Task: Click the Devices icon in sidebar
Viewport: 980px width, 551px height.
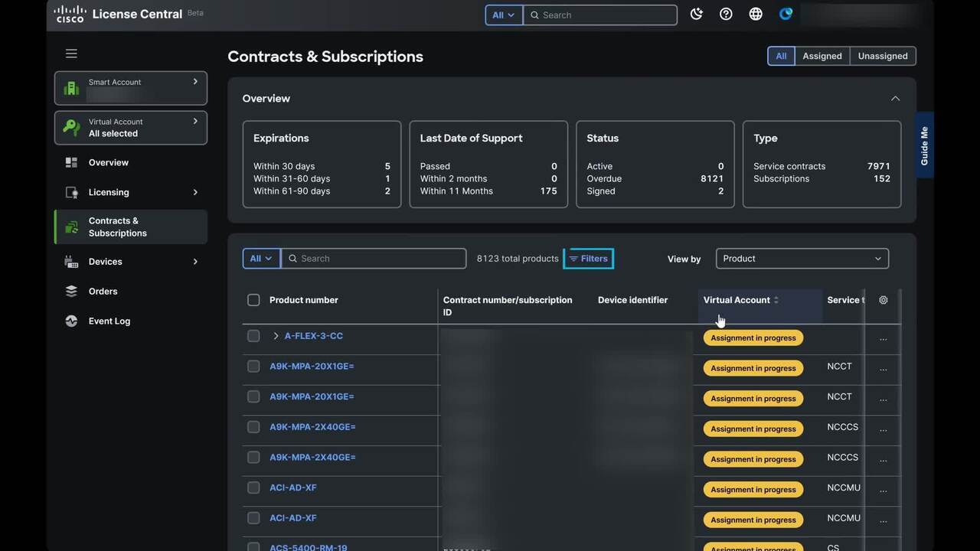Action: [71, 262]
